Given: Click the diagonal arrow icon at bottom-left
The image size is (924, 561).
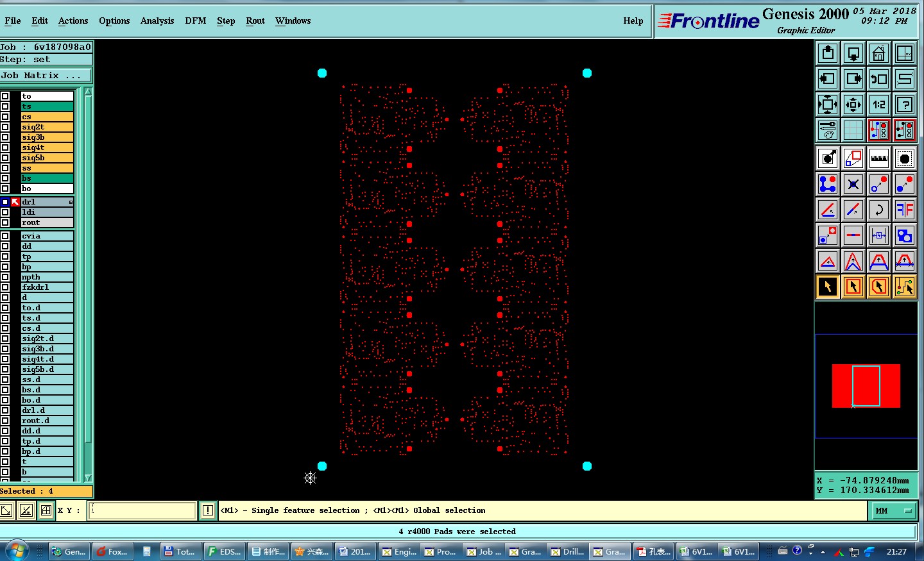Looking at the screenshot, I should [6, 510].
